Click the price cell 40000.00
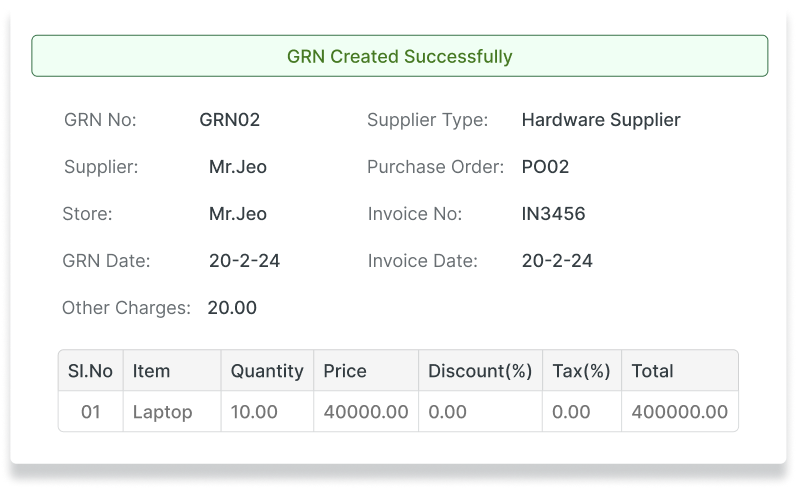The height and width of the screenshot is (489, 797). pyautogui.click(x=366, y=412)
